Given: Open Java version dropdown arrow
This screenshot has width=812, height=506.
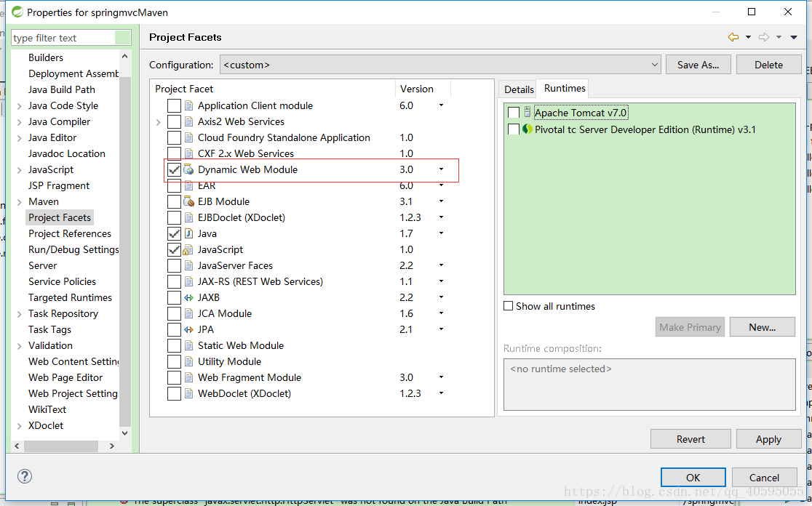Looking at the screenshot, I should 441,233.
